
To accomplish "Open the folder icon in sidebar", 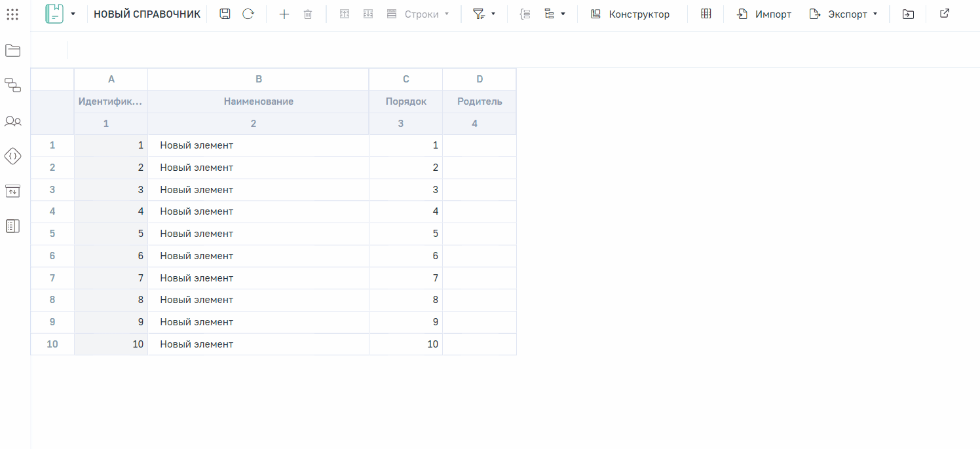I will coord(13,50).
